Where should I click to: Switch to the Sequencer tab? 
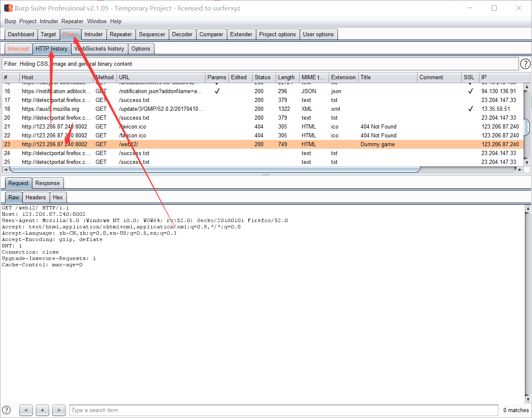[152, 35]
